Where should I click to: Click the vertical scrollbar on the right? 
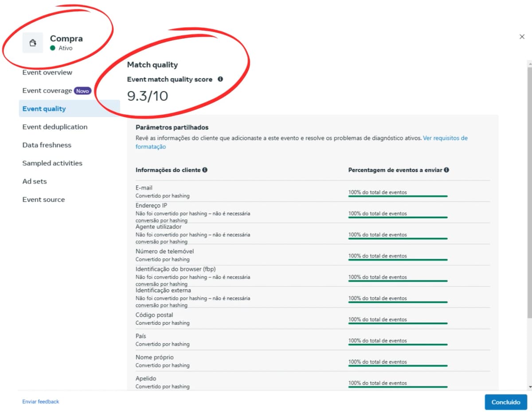(x=529, y=191)
